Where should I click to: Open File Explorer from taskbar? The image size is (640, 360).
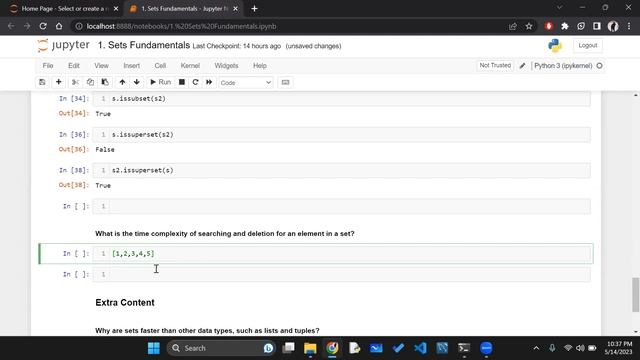click(310, 348)
